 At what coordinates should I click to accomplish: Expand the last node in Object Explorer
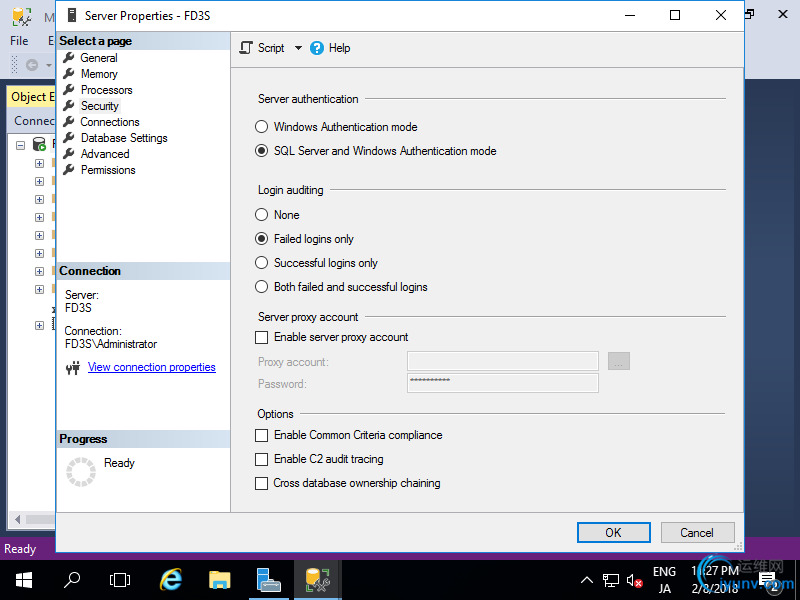click(39, 326)
